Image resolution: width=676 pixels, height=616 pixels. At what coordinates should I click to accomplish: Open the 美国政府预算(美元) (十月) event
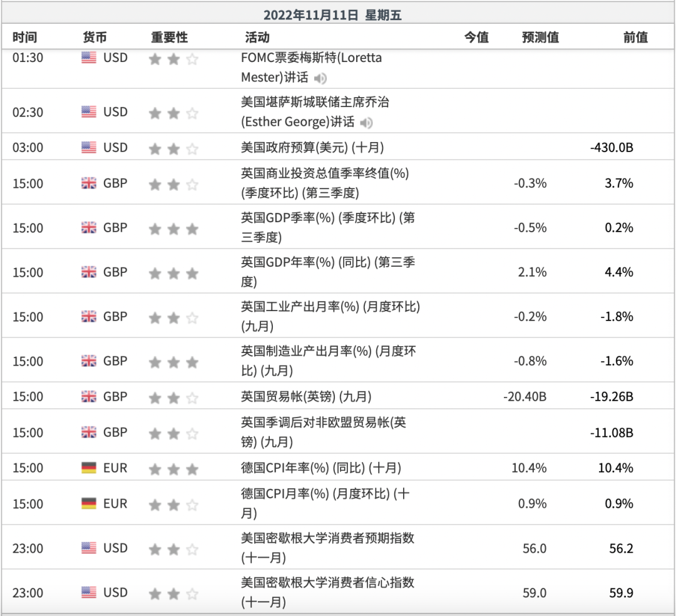(x=312, y=147)
